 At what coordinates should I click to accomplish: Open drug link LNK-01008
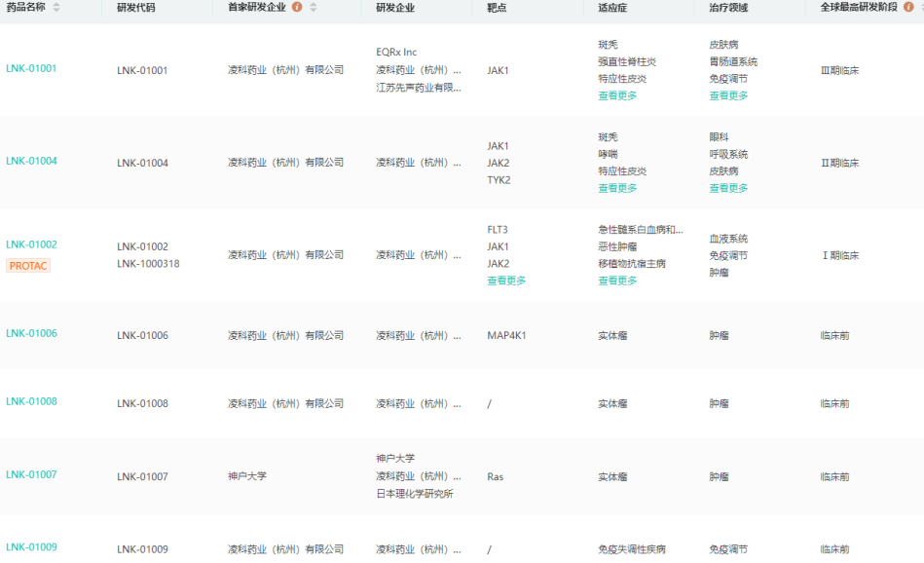pyautogui.click(x=31, y=401)
